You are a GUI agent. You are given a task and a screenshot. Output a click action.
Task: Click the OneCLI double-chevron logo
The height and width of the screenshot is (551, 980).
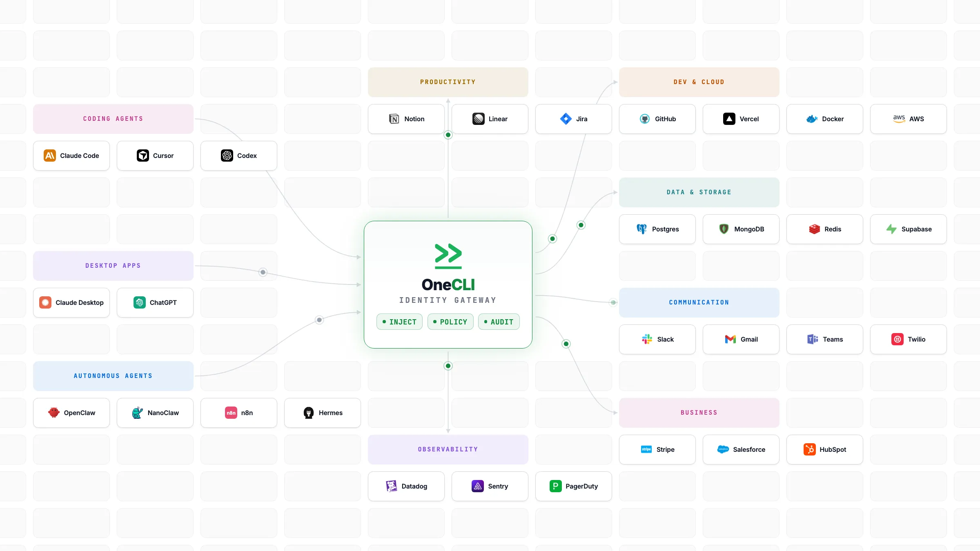[x=448, y=256]
